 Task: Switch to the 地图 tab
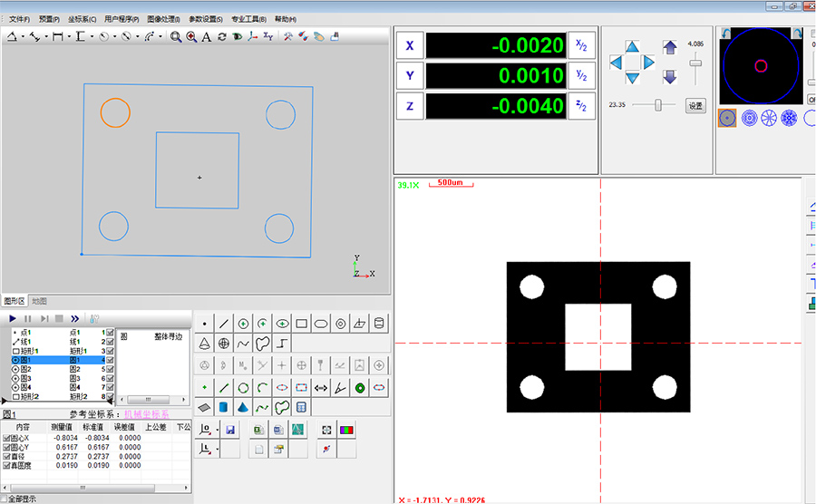(x=39, y=301)
